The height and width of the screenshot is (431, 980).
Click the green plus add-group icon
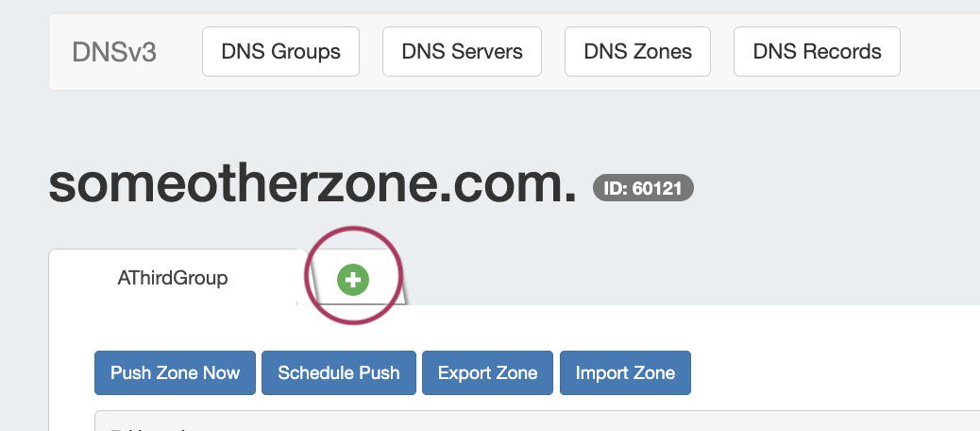[353, 279]
